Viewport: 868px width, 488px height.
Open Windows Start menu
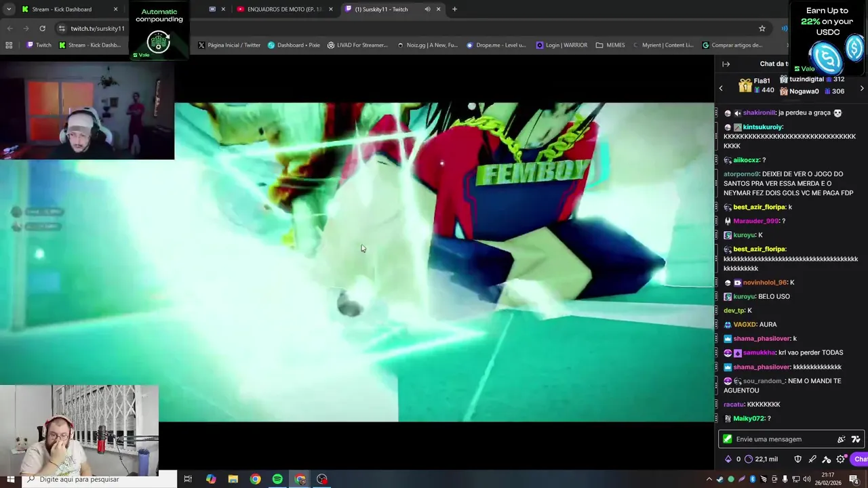tap(11, 479)
